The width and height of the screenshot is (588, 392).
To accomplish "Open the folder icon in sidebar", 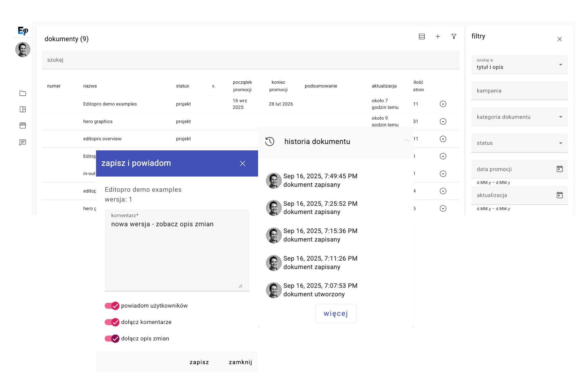I will (23, 93).
